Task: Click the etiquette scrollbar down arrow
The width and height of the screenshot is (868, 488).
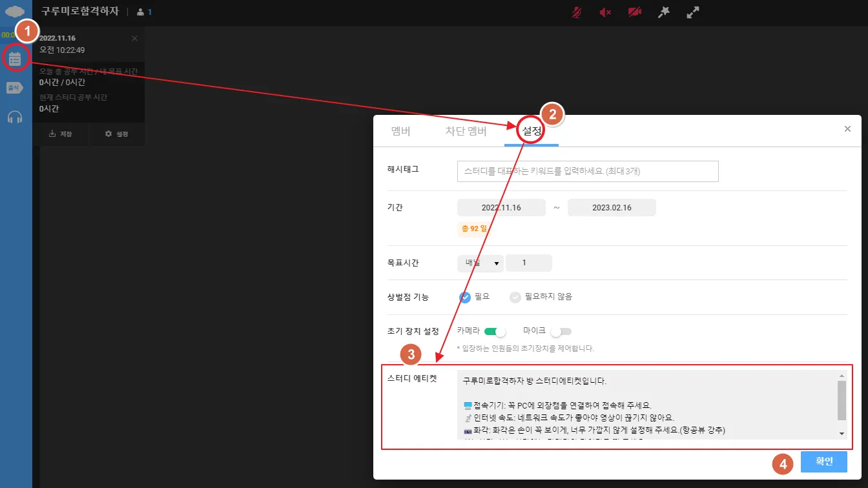Action: coord(842,433)
